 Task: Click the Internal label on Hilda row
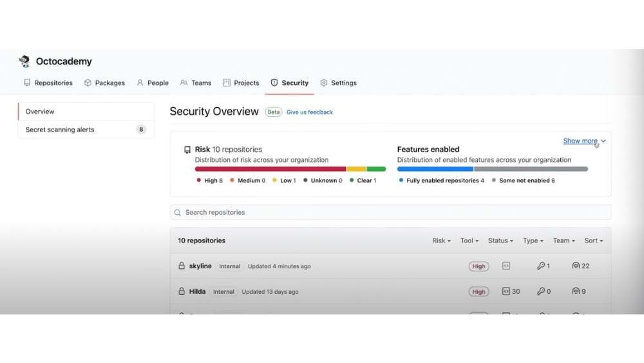pyautogui.click(x=223, y=291)
